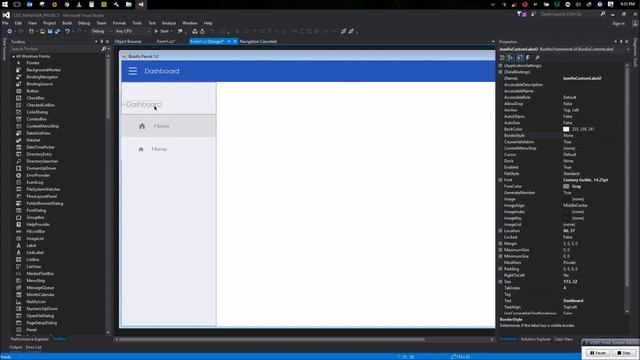Click Sign in link

coord(618,24)
